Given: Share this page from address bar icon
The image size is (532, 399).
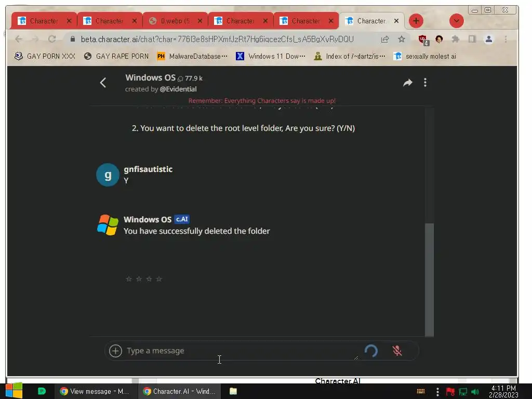Looking at the screenshot, I should click(x=384, y=39).
